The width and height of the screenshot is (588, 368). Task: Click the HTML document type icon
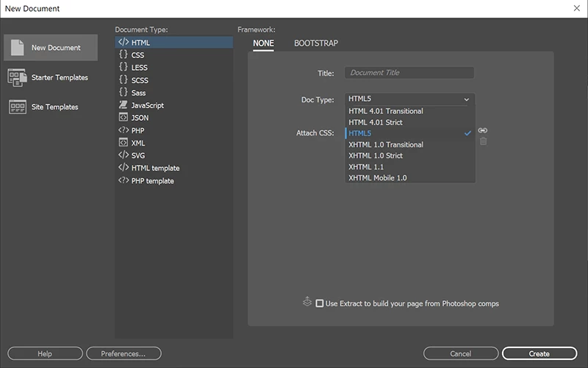[123, 42]
